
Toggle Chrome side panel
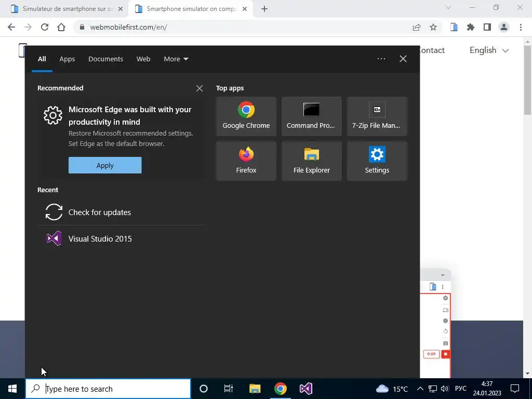[487, 27]
